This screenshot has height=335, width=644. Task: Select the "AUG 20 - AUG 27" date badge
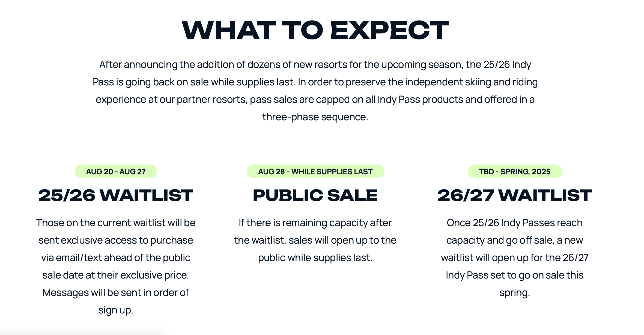tap(116, 172)
